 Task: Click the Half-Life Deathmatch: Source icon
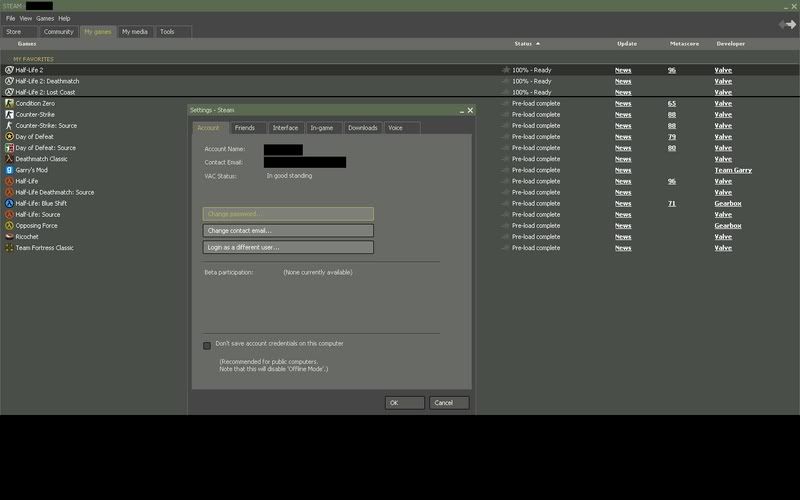click(x=9, y=192)
